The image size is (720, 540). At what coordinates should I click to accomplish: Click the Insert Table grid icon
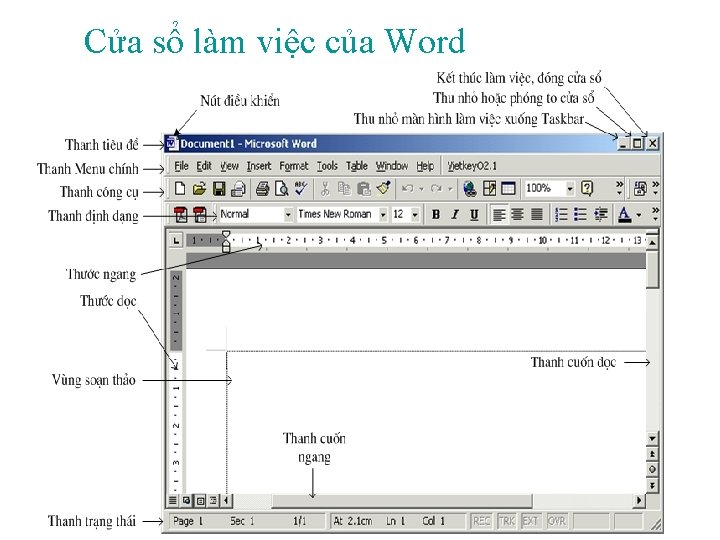tap(508, 189)
